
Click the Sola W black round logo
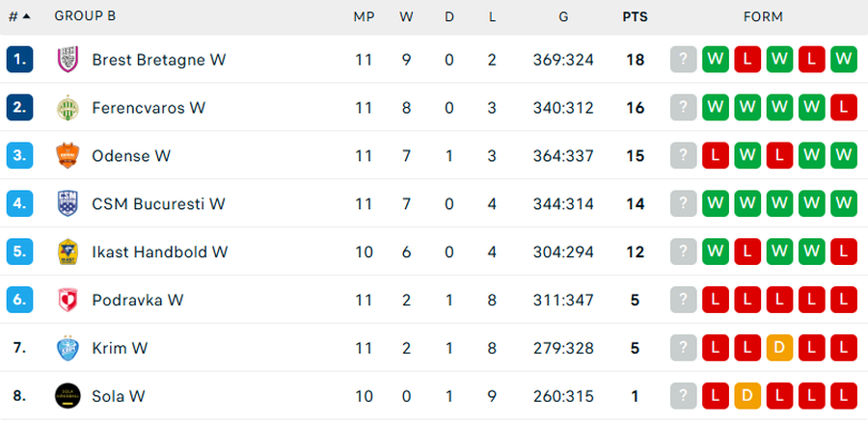click(x=67, y=396)
